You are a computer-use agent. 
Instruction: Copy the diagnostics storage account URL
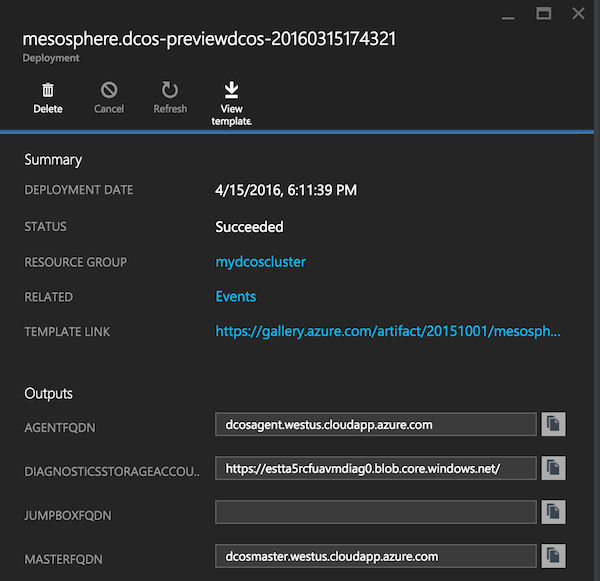(553, 468)
